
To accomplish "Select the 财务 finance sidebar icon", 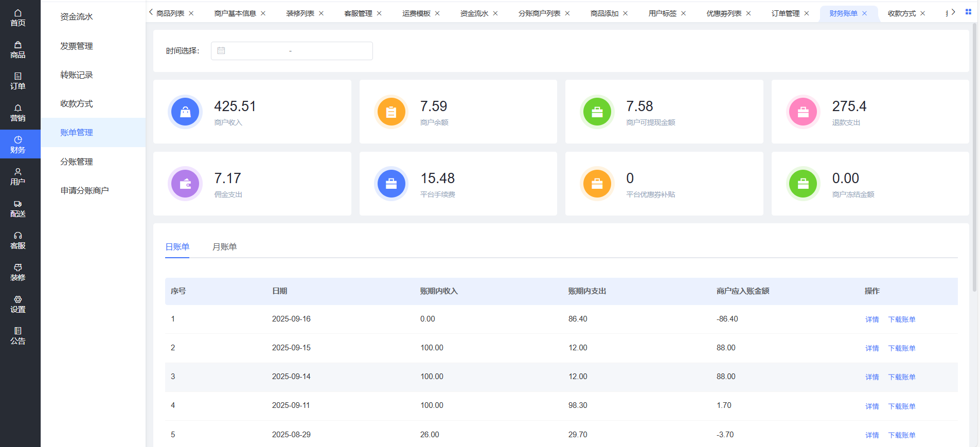I will pyautogui.click(x=18, y=145).
